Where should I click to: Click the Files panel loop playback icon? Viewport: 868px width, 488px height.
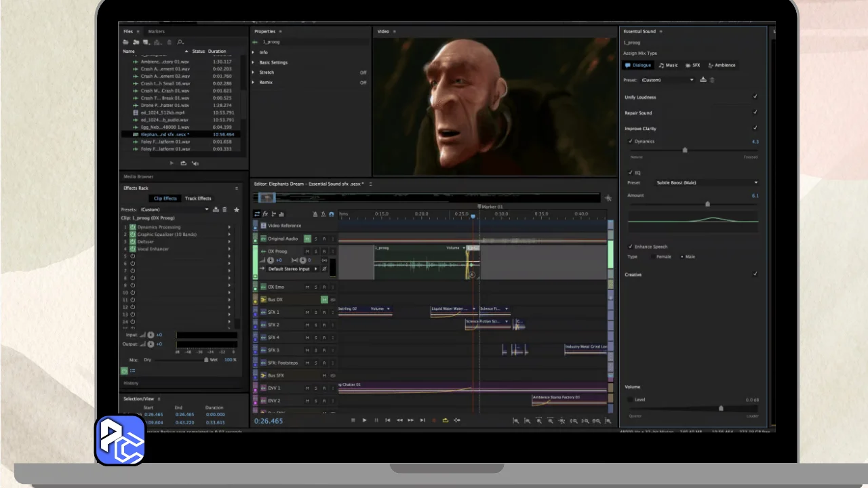click(184, 163)
